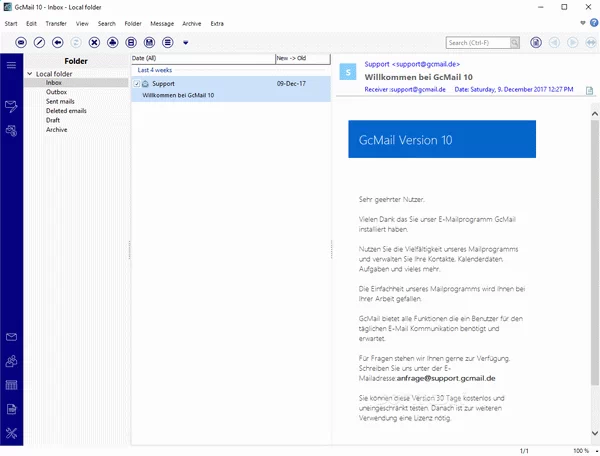This screenshot has width=600, height=456.
Task: Click the anfrage@support.gcmail.de email link
Action: click(x=446, y=378)
